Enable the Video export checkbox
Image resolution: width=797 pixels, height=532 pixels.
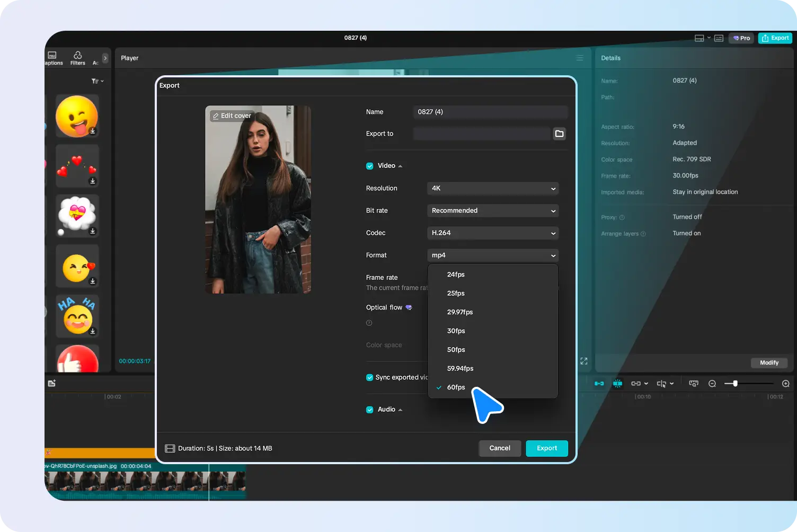point(369,165)
